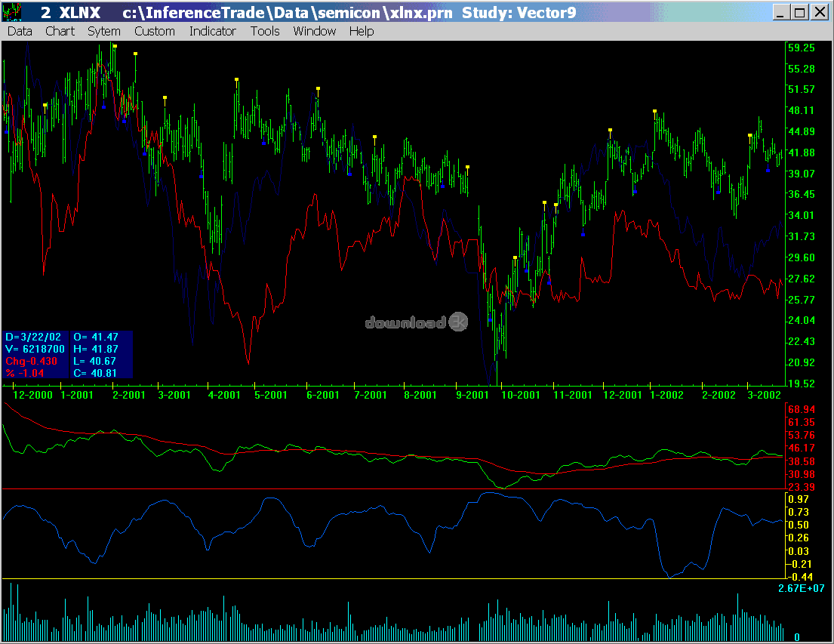This screenshot has width=834, height=644.
Task: Click the close price C= 40.81
Action: tap(94, 373)
